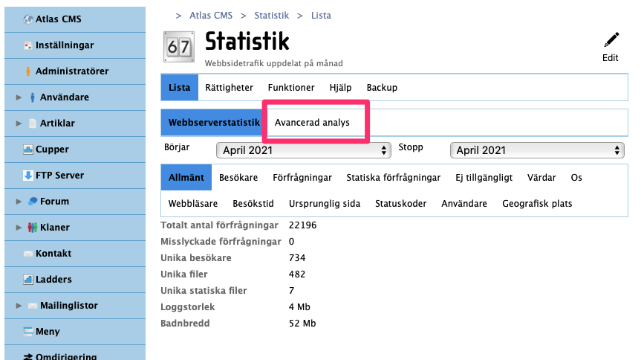
Task: Open FTP Server via its download icon
Action: tap(28, 176)
